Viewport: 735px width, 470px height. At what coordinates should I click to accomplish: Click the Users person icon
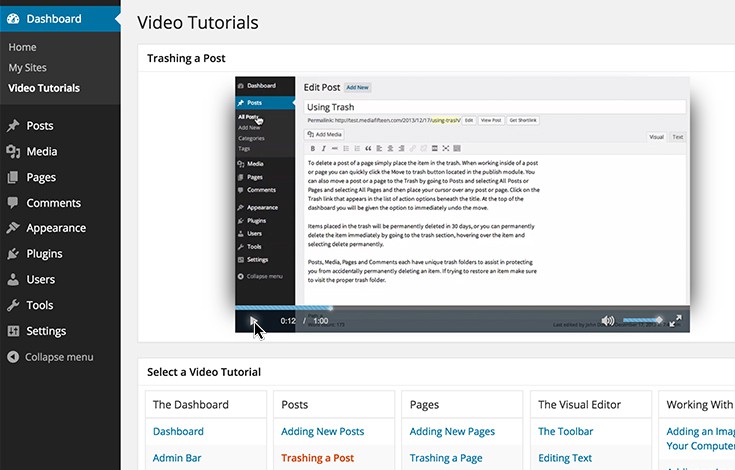(x=13, y=279)
